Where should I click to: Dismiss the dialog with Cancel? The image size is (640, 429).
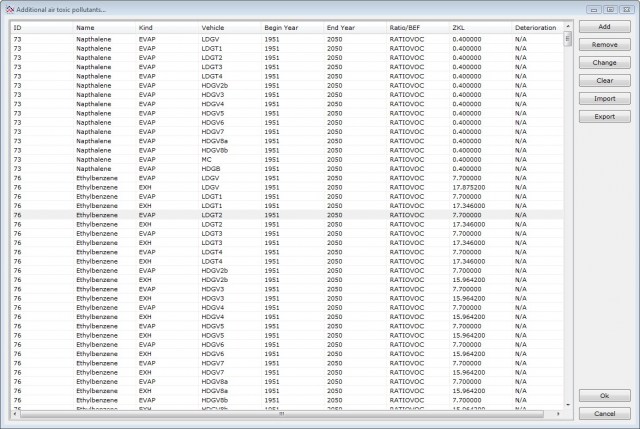(604, 413)
